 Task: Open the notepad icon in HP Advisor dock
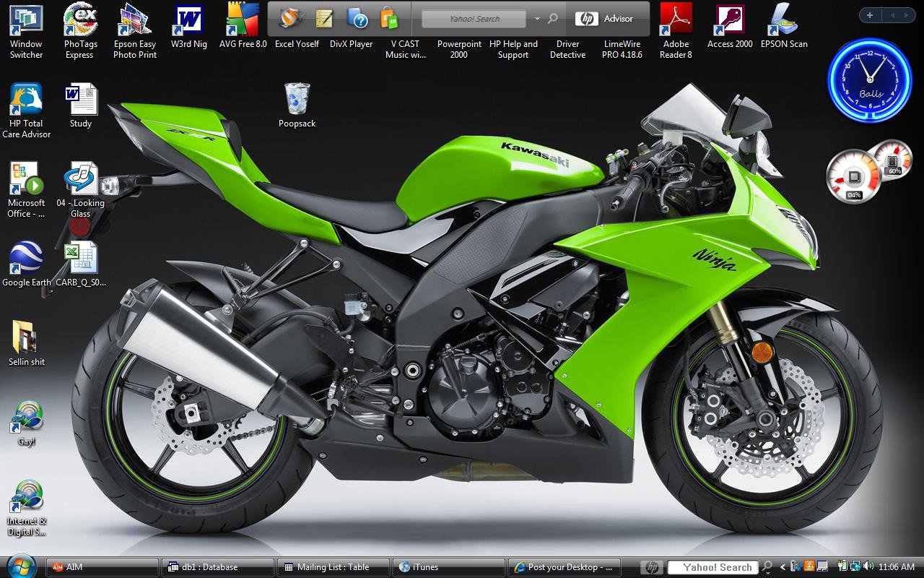coord(324,18)
